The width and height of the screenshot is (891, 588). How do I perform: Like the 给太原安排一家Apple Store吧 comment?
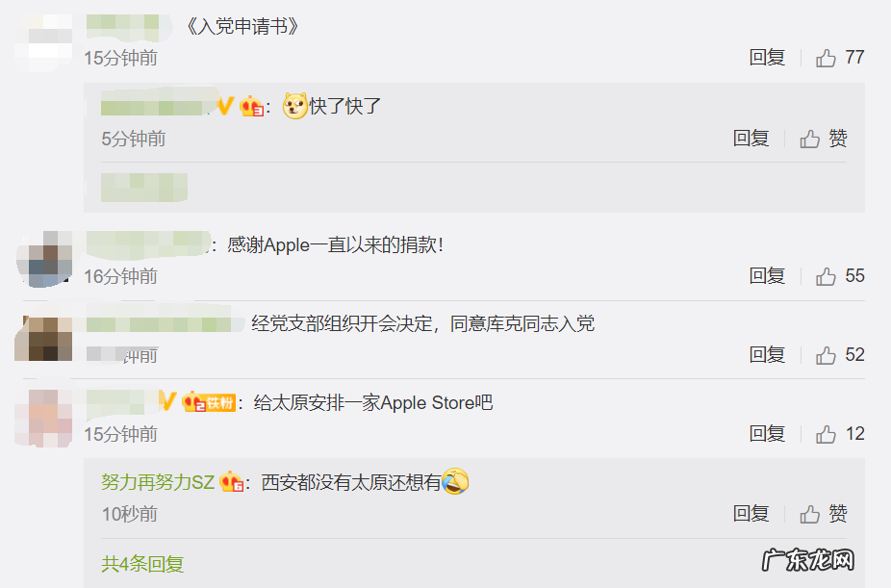tap(840, 434)
